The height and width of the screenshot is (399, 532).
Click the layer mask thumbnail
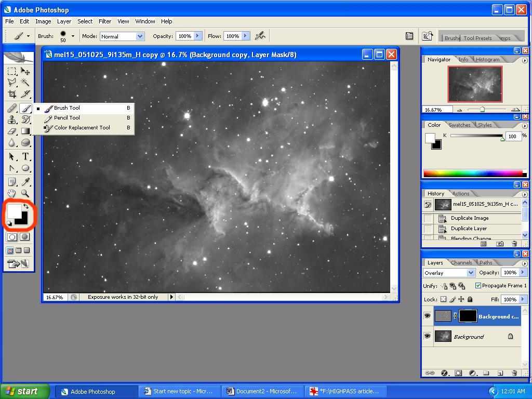[468, 316]
